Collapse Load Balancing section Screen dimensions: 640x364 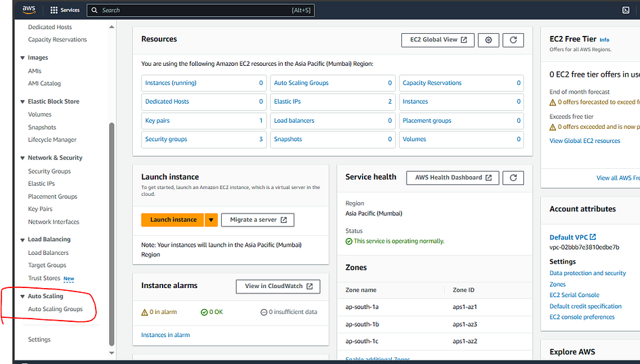pos(22,240)
